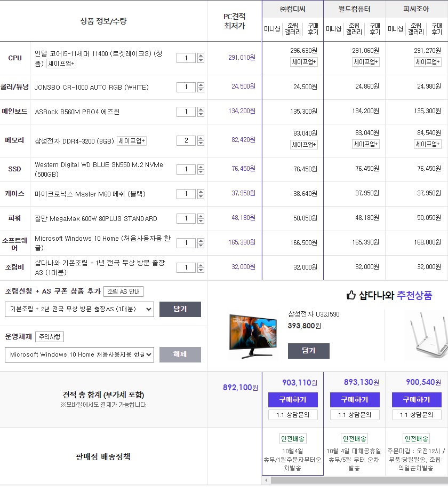Click the lowest CPU price 291,010원
The image size is (448, 489).
(242, 57)
